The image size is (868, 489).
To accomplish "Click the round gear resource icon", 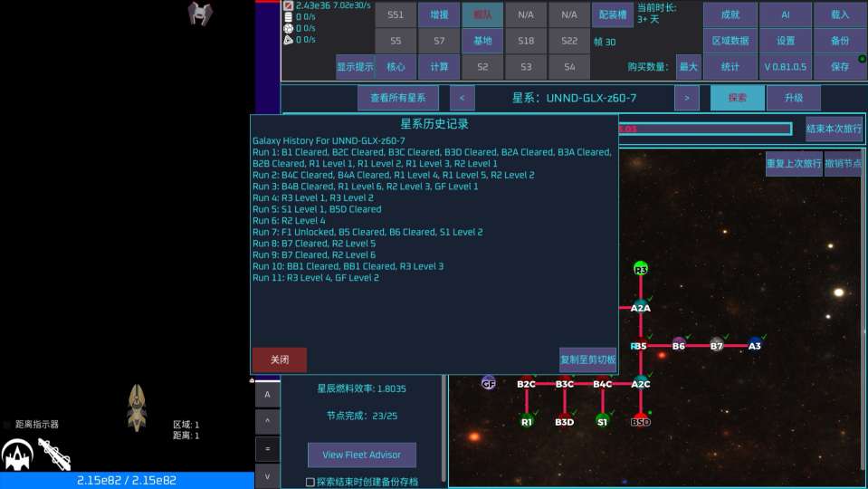I will pyautogui.click(x=288, y=28).
